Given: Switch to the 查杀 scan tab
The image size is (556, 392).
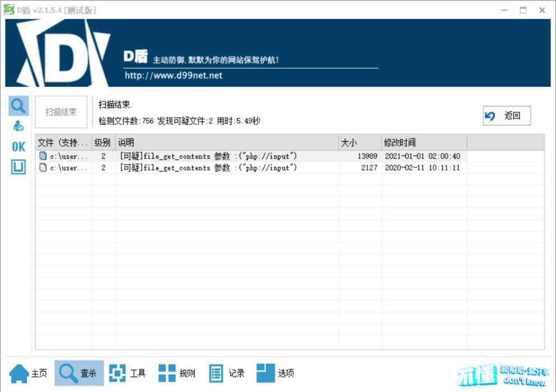Looking at the screenshot, I should click(79, 373).
